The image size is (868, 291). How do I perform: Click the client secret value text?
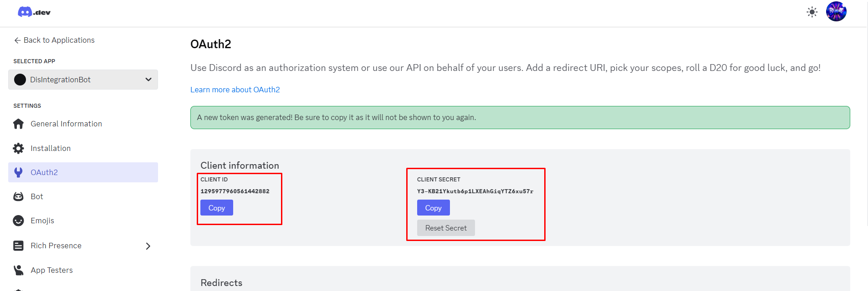pos(475,191)
